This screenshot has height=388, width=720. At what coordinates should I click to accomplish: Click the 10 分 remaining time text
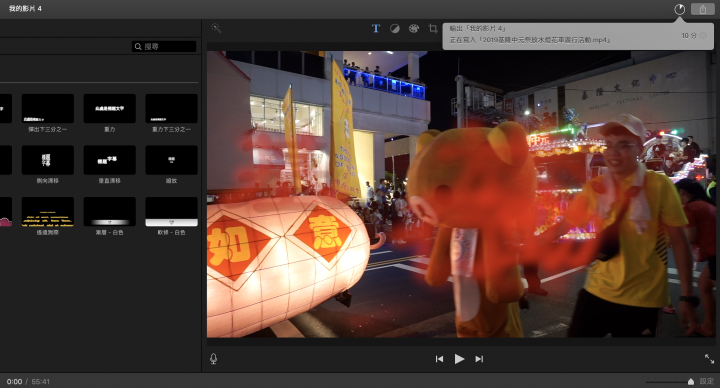click(x=689, y=35)
